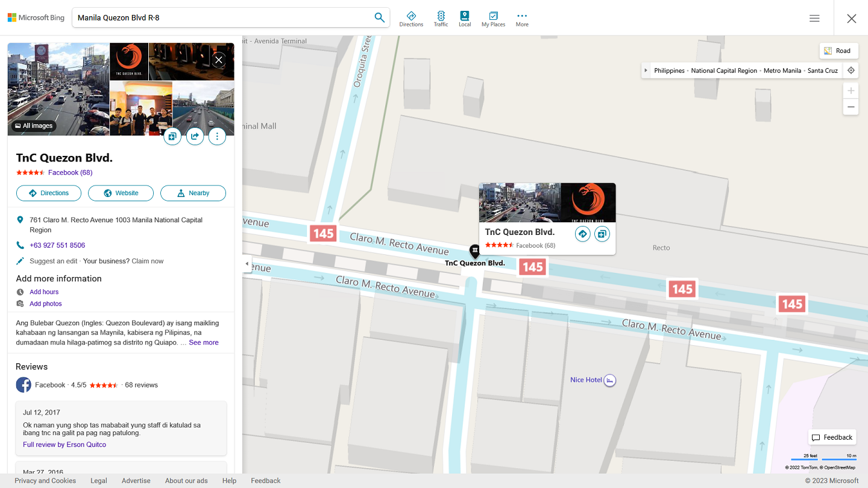Click the locate me target icon
This screenshot has height=488, width=868.
point(851,70)
